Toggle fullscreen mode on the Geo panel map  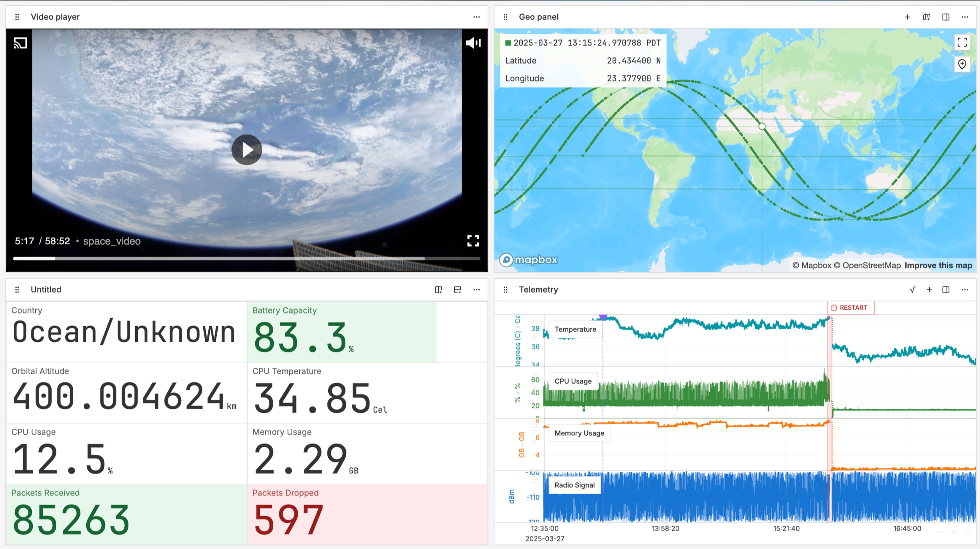(x=963, y=42)
